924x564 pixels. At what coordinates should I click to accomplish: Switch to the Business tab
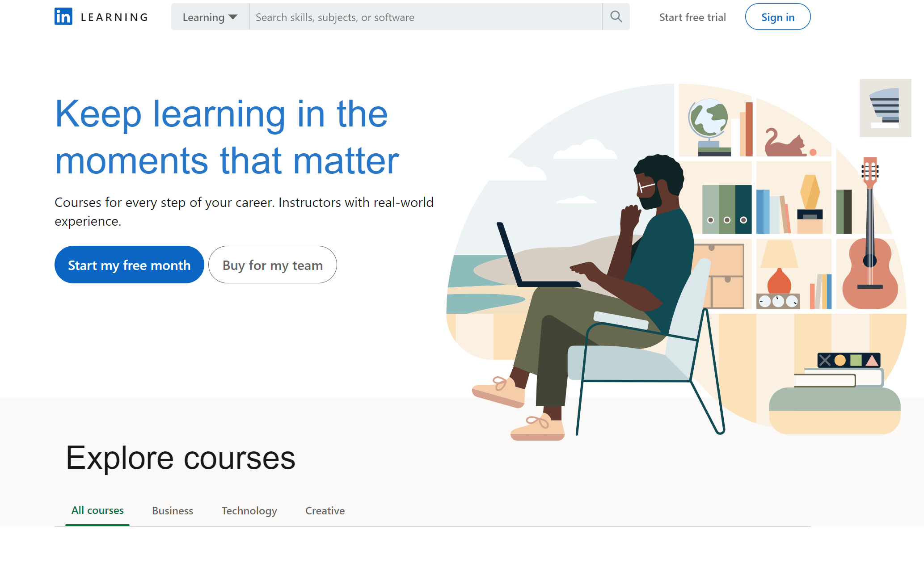(x=173, y=511)
